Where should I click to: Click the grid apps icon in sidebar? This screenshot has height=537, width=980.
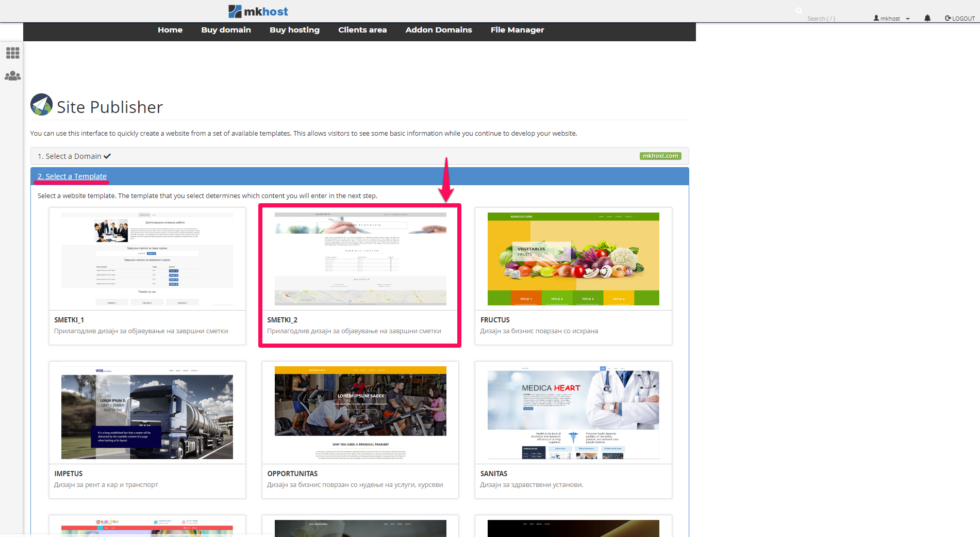[12, 53]
